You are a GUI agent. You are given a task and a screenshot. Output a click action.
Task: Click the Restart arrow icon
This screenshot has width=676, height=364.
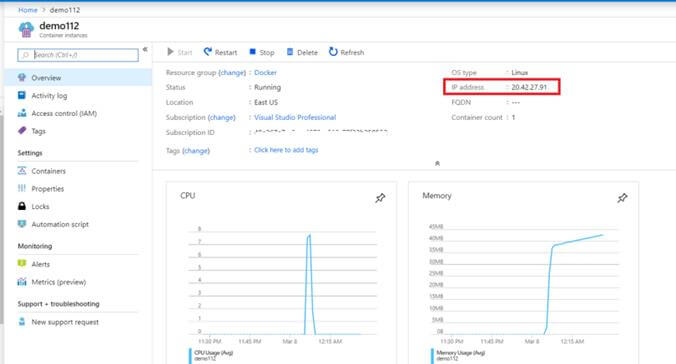(x=208, y=52)
